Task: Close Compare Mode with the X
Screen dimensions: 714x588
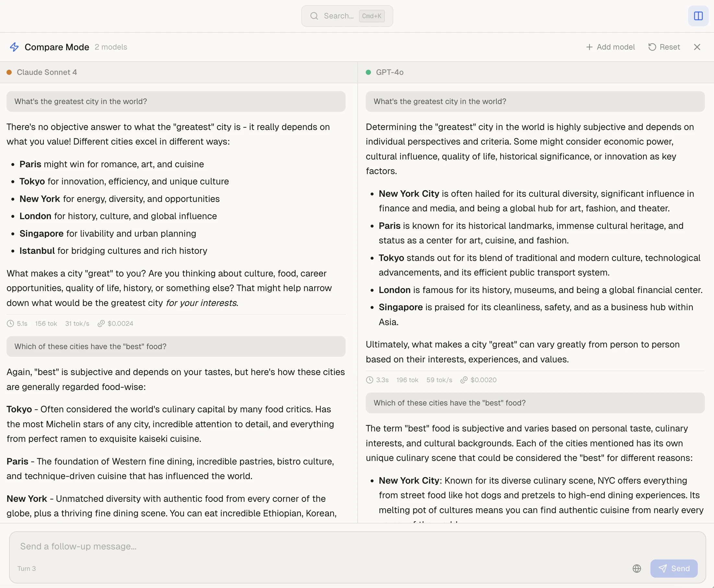Action: pos(697,47)
